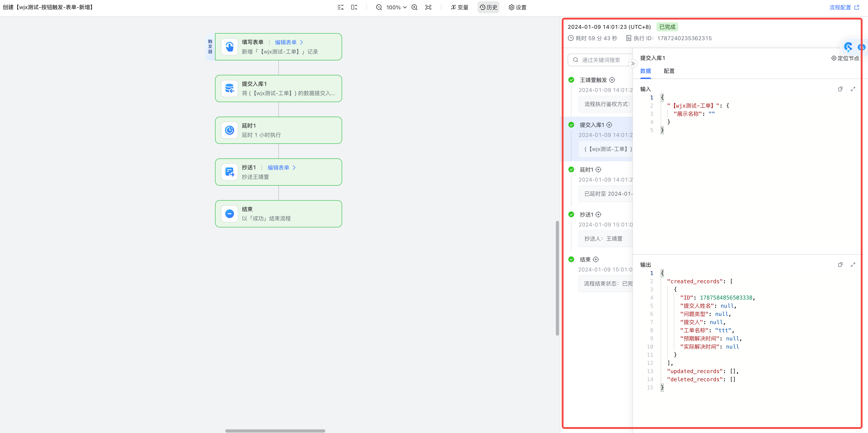Click the green status check for 王靖萱触发
This screenshot has height=433, width=868.
[x=571, y=80]
